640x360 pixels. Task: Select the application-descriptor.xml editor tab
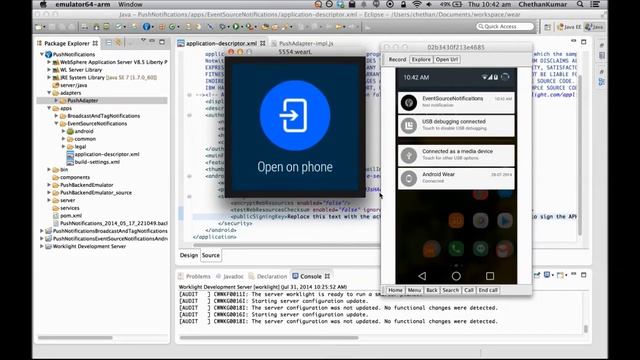click(221, 43)
